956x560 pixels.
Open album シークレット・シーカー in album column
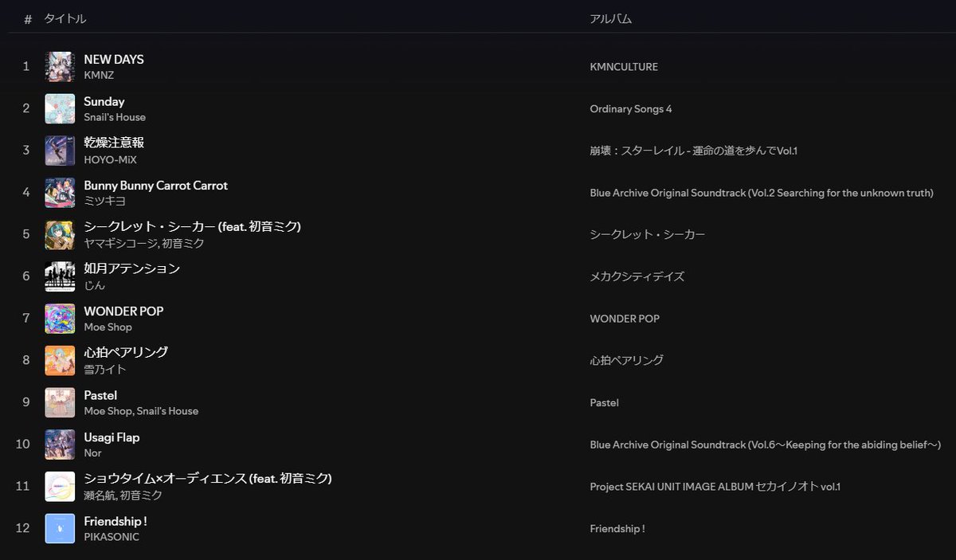pyautogui.click(x=647, y=235)
